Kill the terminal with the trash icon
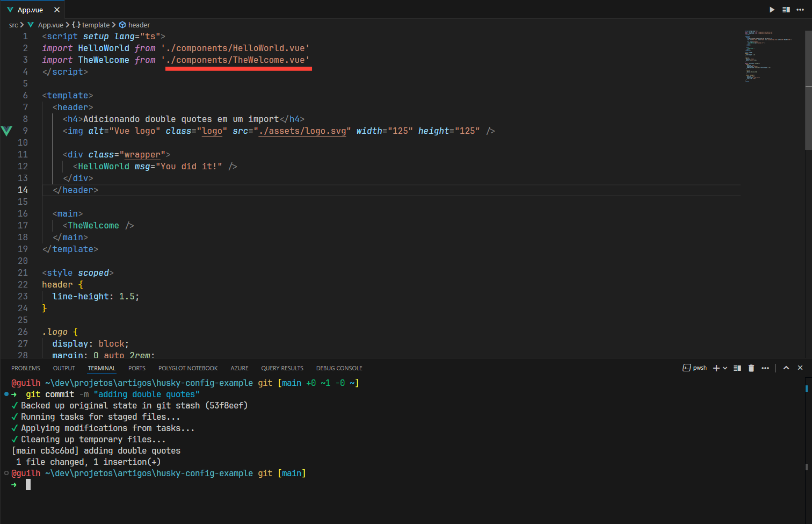Image resolution: width=812 pixels, height=524 pixels. click(751, 368)
